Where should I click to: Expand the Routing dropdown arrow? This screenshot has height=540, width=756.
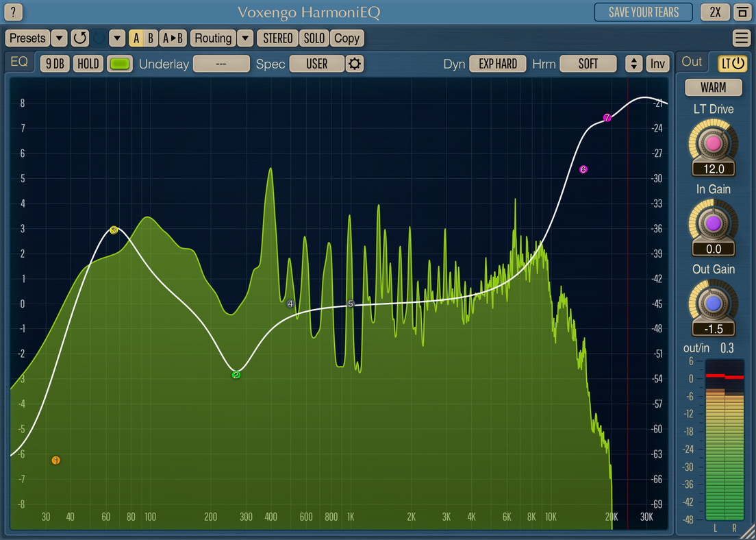tap(245, 38)
